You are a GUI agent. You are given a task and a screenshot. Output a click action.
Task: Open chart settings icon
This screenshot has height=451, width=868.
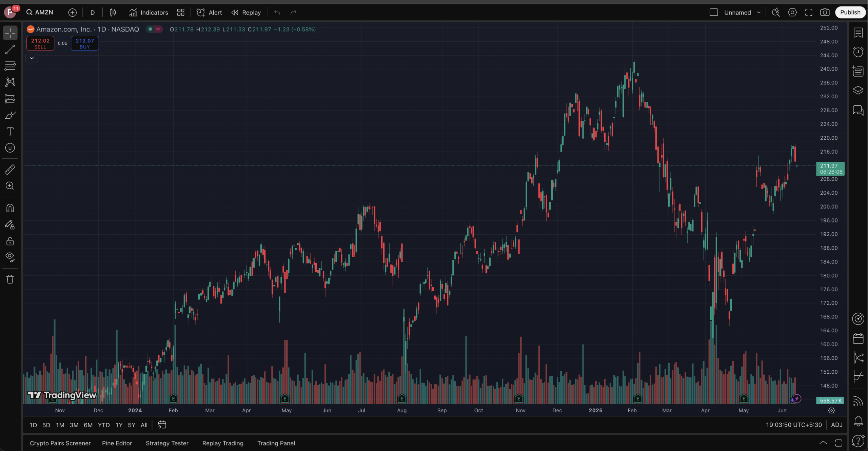[792, 13]
